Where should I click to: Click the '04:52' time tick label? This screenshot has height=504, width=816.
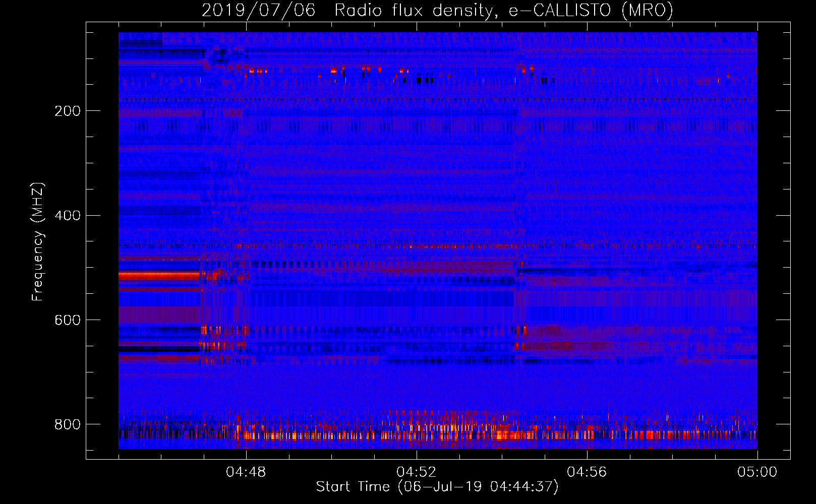pos(417,472)
